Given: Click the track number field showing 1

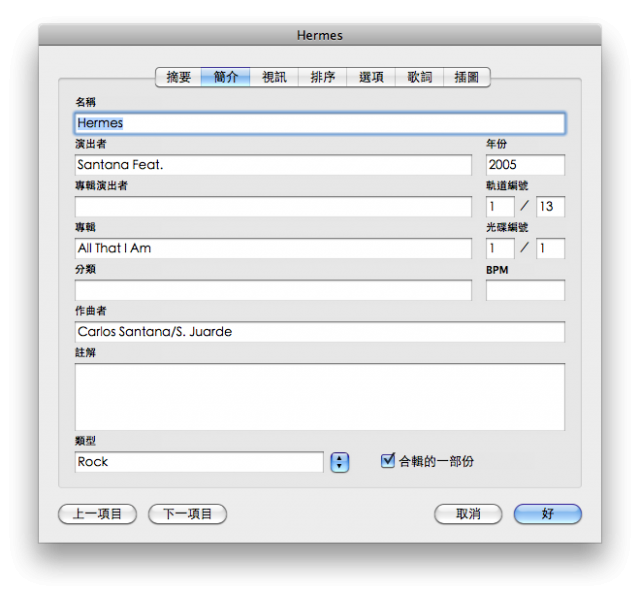Looking at the screenshot, I should 500,207.
